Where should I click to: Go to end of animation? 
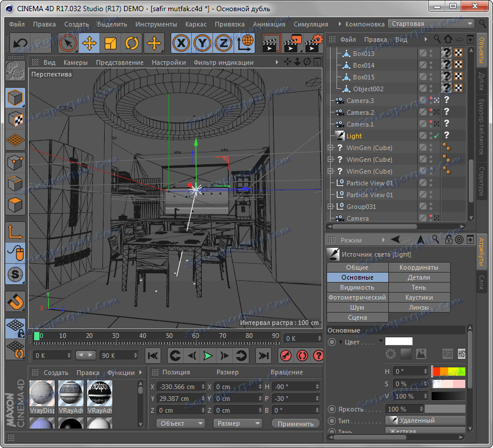click(x=264, y=356)
